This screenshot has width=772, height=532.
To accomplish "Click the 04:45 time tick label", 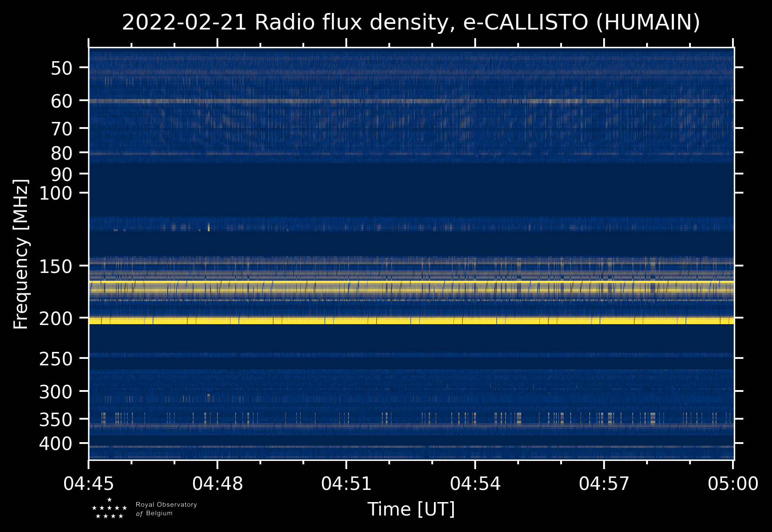I will (x=89, y=483).
